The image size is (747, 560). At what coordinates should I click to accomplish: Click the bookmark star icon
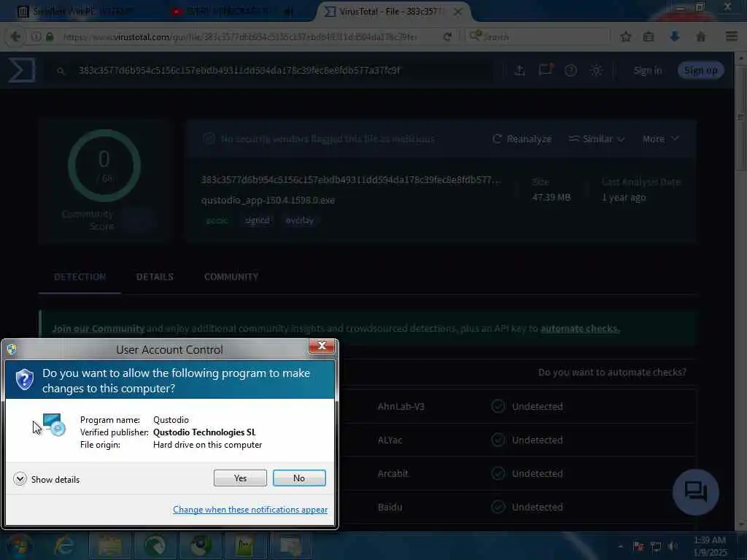coord(625,36)
